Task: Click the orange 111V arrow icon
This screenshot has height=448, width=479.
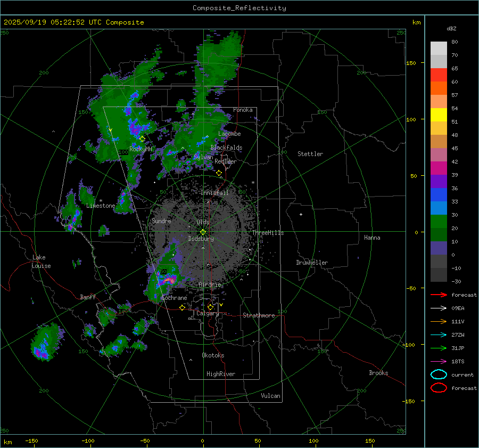Action: [438, 321]
